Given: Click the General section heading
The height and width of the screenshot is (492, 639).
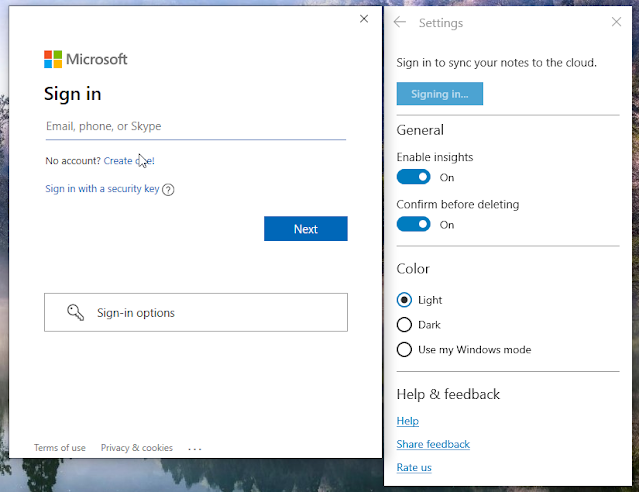Looking at the screenshot, I should pos(420,130).
